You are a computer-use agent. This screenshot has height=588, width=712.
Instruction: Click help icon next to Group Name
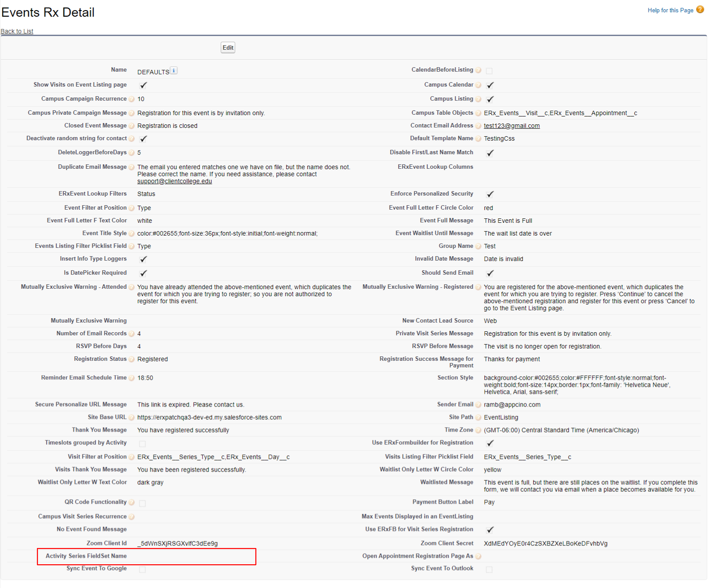click(478, 247)
